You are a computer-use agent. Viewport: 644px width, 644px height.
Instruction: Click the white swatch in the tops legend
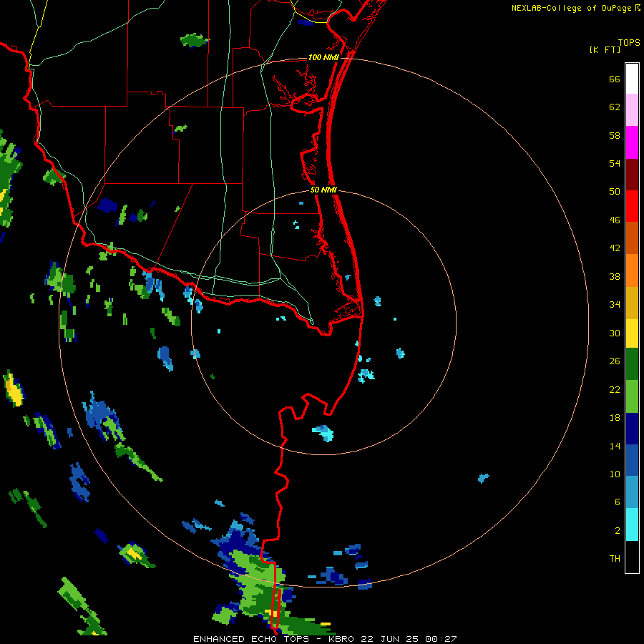(632, 79)
